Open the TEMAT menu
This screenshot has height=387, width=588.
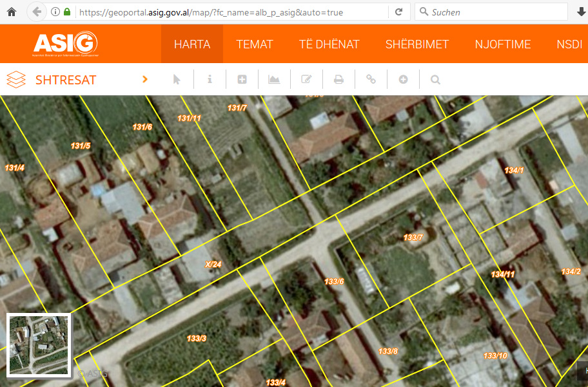pos(255,44)
